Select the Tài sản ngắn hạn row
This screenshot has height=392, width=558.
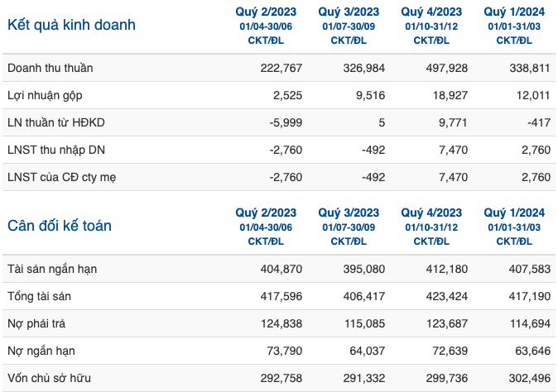(x=279, y=269)
